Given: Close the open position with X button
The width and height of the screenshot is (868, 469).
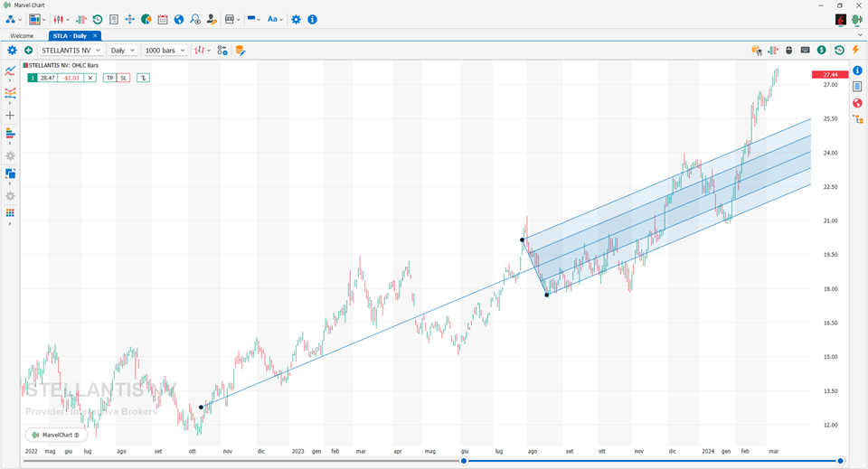Looking at the screenshot, I should point(90,78).
